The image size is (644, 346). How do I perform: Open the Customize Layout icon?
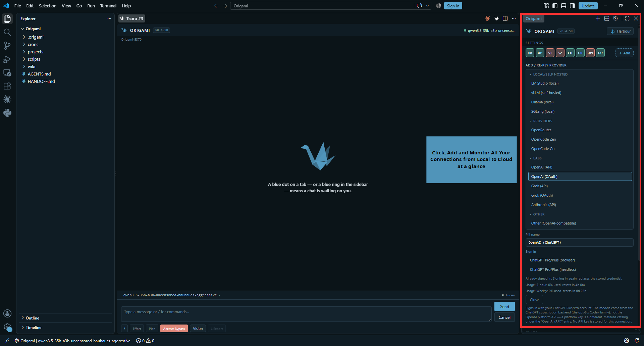(546, 6)
